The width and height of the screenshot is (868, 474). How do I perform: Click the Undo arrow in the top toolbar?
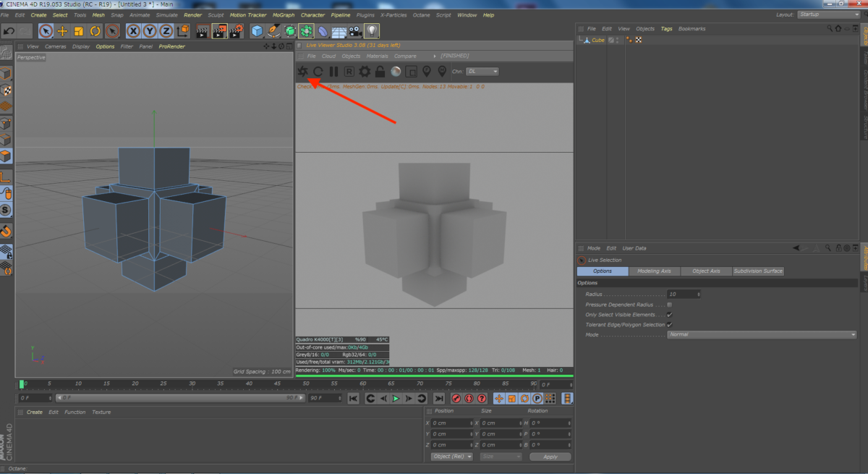9,30
